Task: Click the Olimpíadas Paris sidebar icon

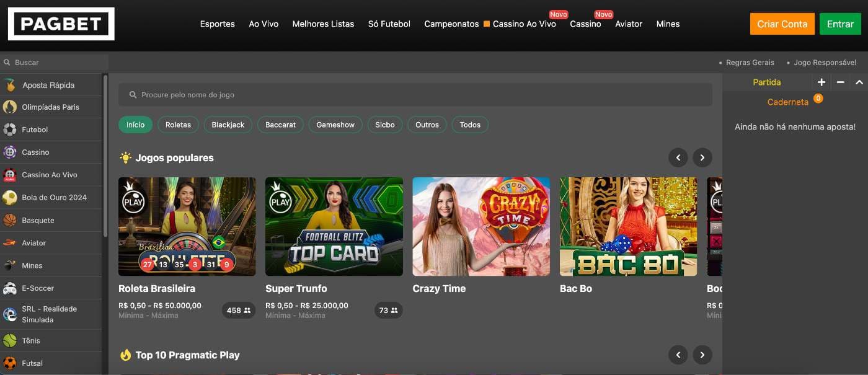Action: (10, 107)
